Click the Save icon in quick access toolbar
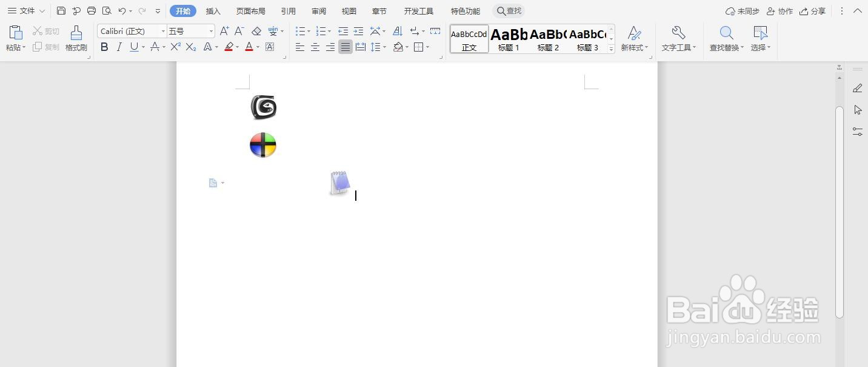The height and width of the screenshot is (367, 868). [61, 11]
